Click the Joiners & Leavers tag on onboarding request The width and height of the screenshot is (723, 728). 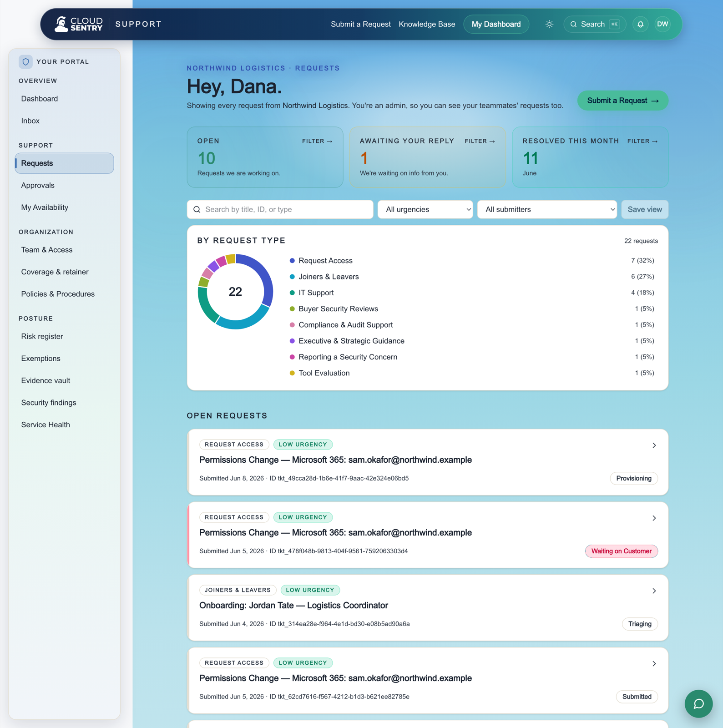pyautogui.click(x=238, y=590)
